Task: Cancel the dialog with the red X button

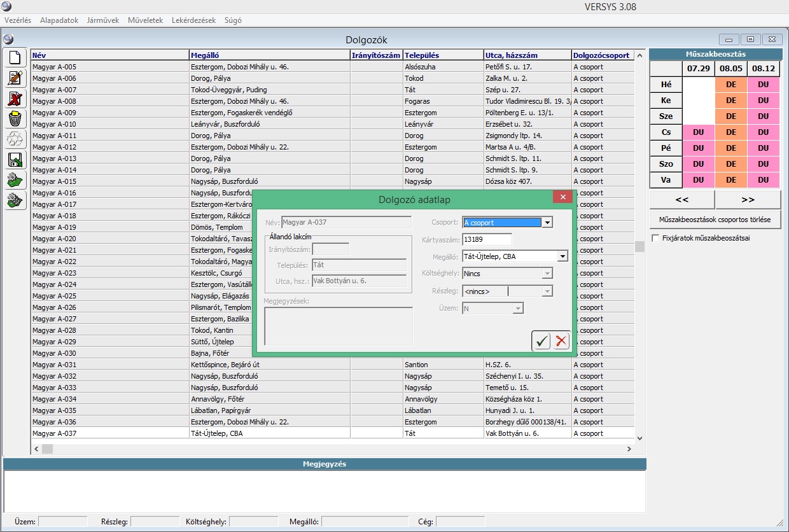Action: [x=561, y=341]
